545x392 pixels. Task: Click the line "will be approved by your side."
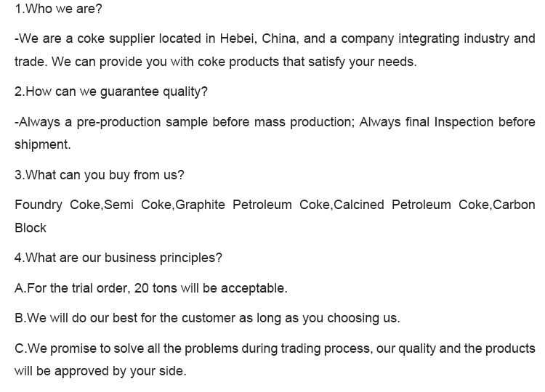pyautogui.click(x=100, y=371)
